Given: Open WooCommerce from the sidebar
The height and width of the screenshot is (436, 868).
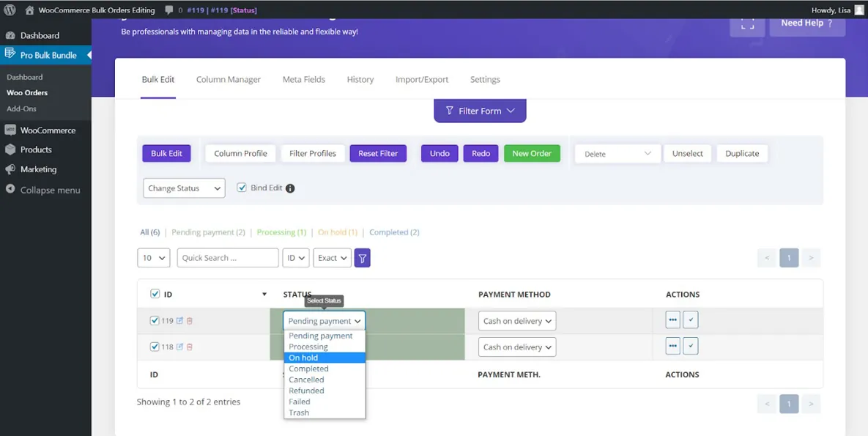Looking at the screenshot, I should [x=47, y=130].
